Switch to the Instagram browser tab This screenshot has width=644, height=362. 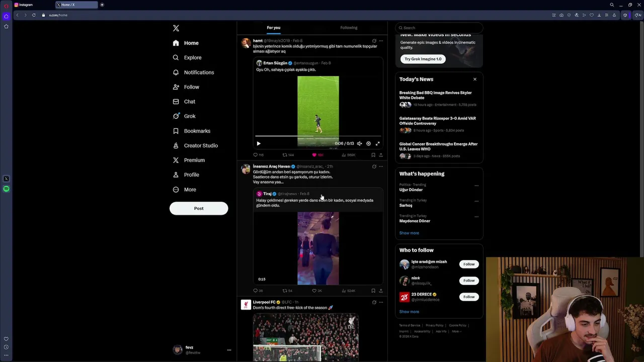33,5
